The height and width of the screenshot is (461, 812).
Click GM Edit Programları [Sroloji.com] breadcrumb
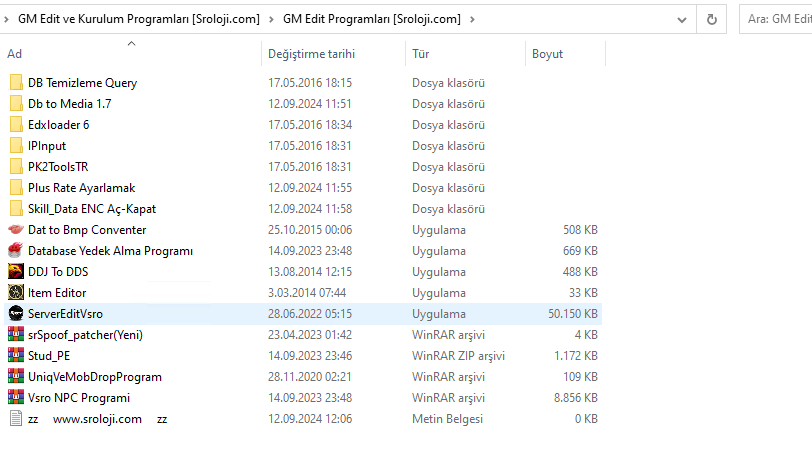point(372,19)
